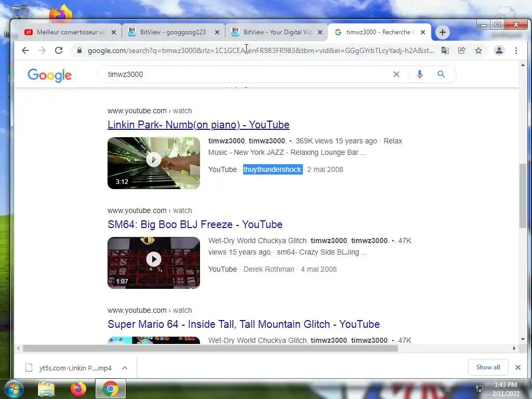This screenshot has width=532, height=399.
Task: Click the padlock site info icon
Action: tap(79, 50)
